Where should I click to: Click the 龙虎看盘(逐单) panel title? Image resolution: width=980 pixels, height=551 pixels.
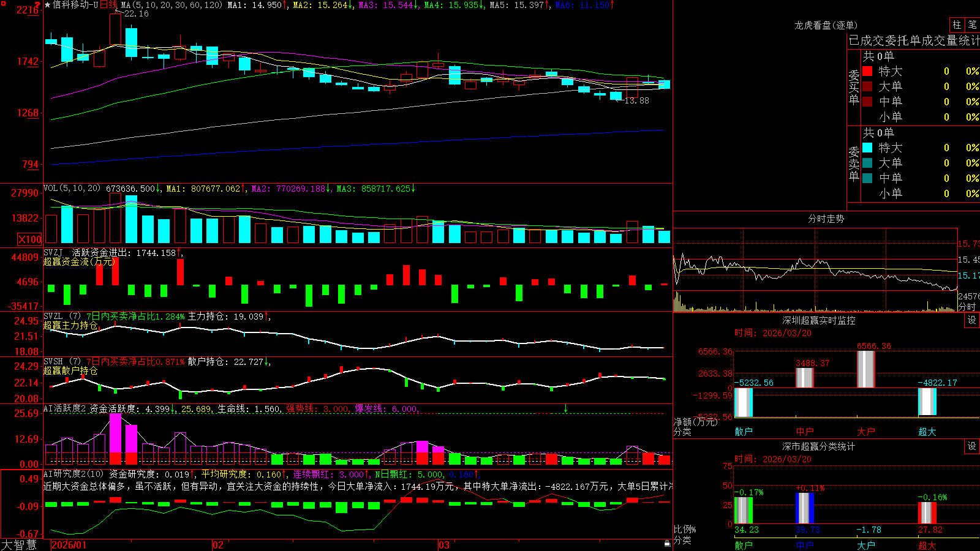point(826,25)
